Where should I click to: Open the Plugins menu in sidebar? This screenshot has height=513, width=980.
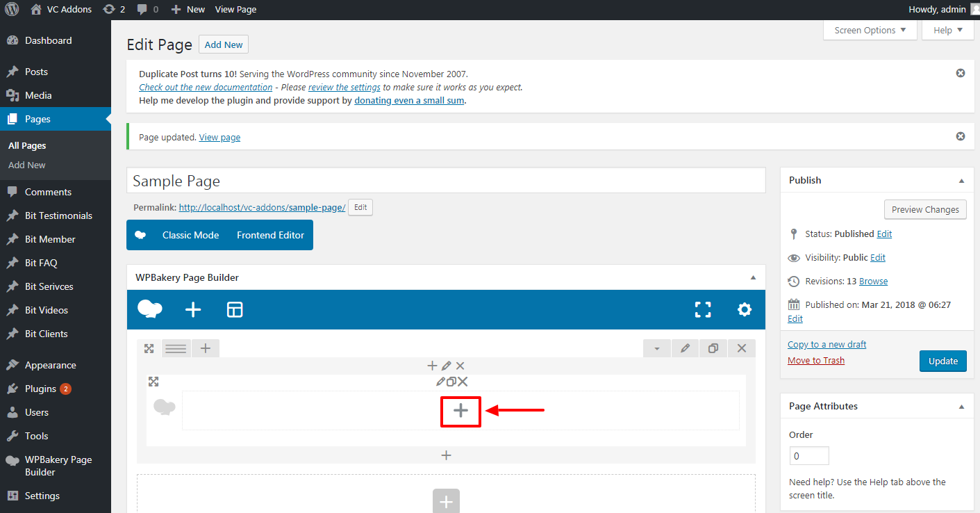(x=40, y=389)
